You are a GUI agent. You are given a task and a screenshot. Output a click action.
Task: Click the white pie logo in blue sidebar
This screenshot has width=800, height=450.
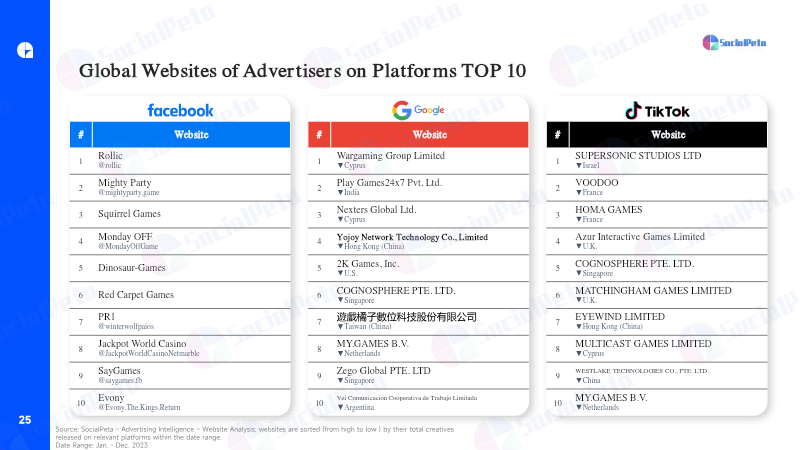coord(25,50)
